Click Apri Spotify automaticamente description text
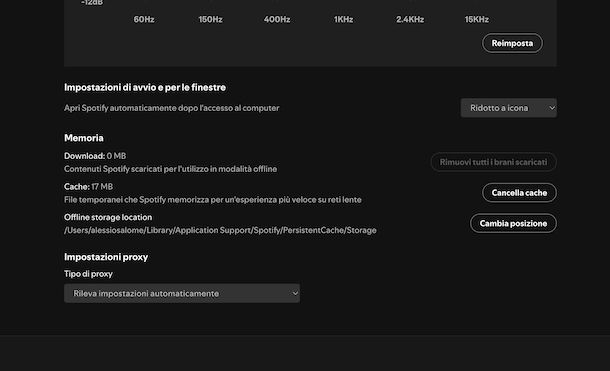The image size is (610, 371). click(172, 108)
